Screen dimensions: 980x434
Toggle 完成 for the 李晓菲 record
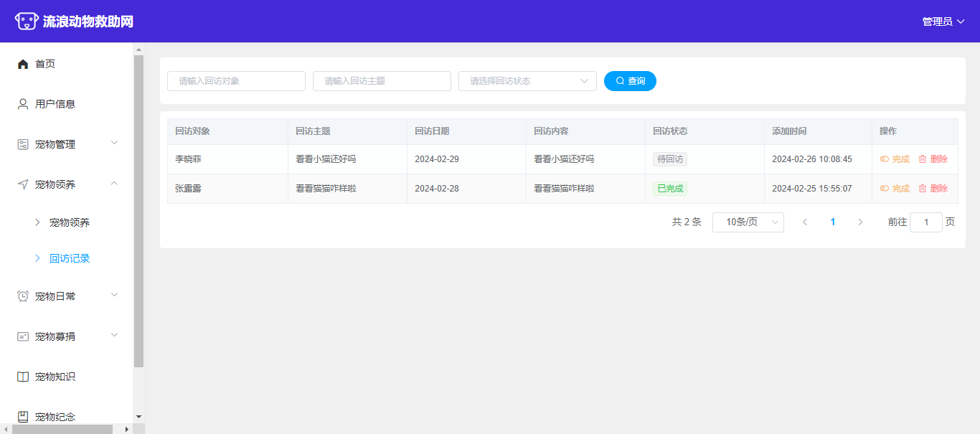[895, 159]
